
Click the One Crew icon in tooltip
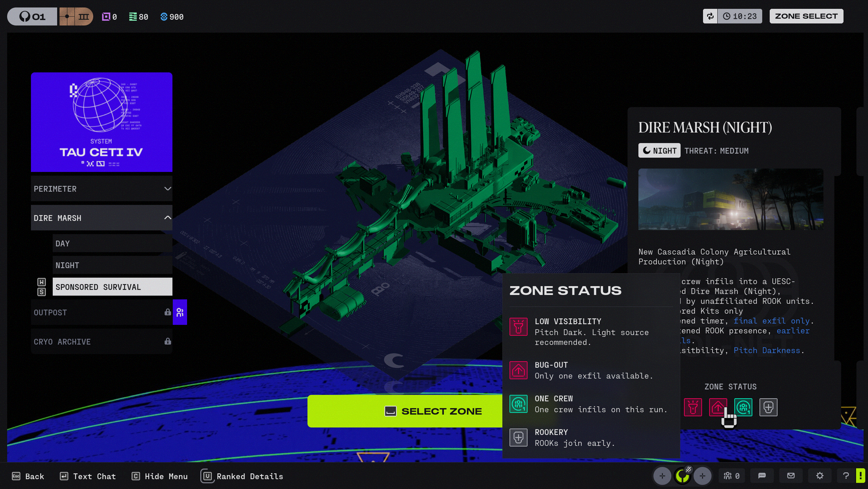[518, 404]
